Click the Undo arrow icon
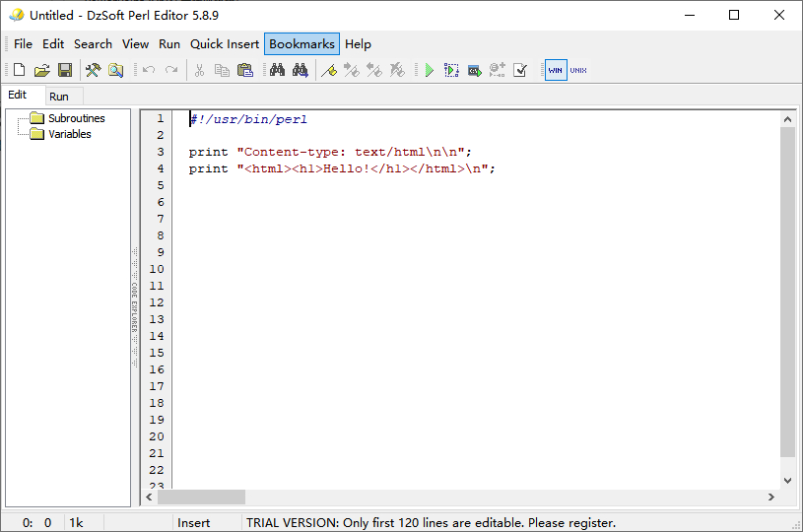Viewport: 803px width, 532px height. pyautogui.click(x=149, y=70)
